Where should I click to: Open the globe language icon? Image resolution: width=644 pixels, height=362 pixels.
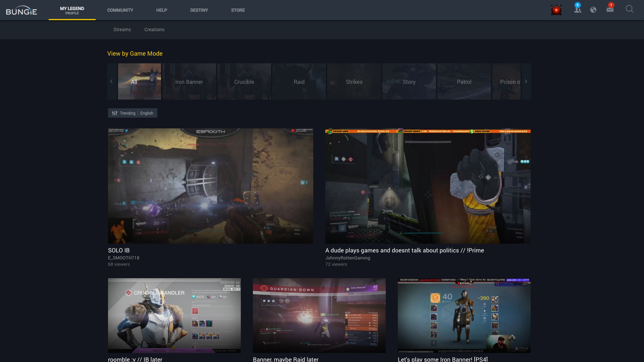(593, 10)
